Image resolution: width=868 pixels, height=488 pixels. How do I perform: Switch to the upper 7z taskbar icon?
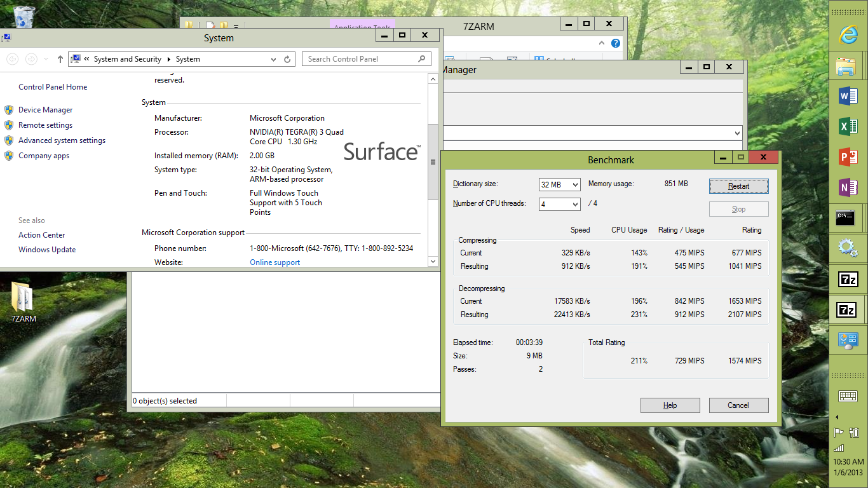[x=848, y=279]
